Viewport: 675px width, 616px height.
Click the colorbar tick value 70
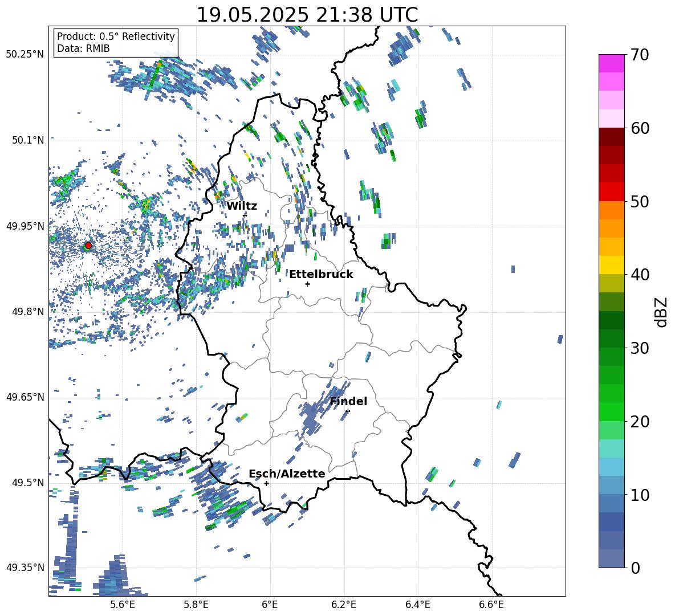(x=640, y=55)
